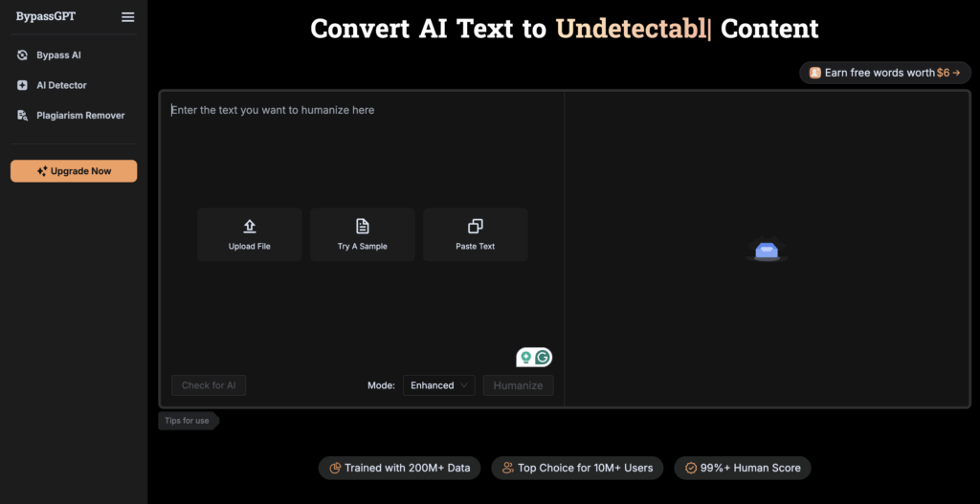
Task: Open the Earn free words worth $6 link
Action: point(884,73)
